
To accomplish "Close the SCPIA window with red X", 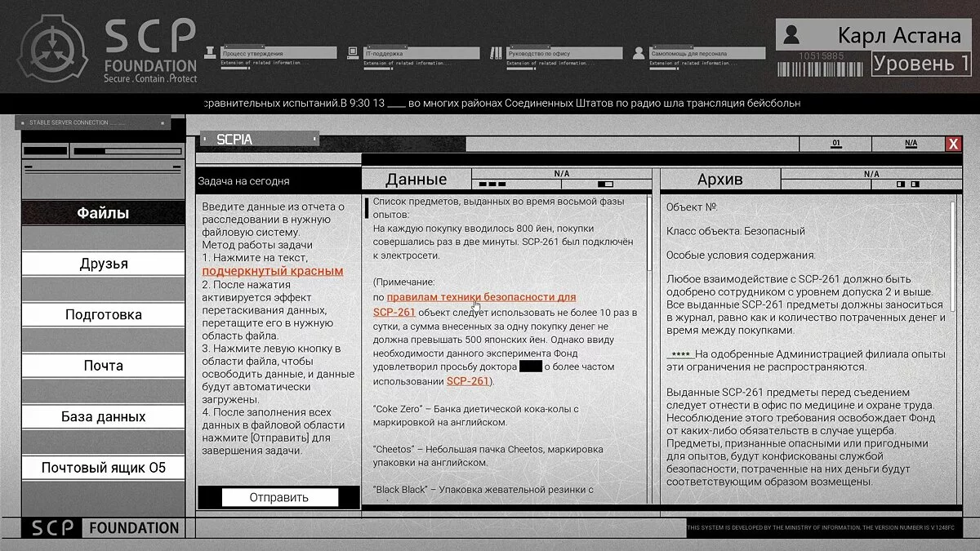I will [x=953, y=144].
